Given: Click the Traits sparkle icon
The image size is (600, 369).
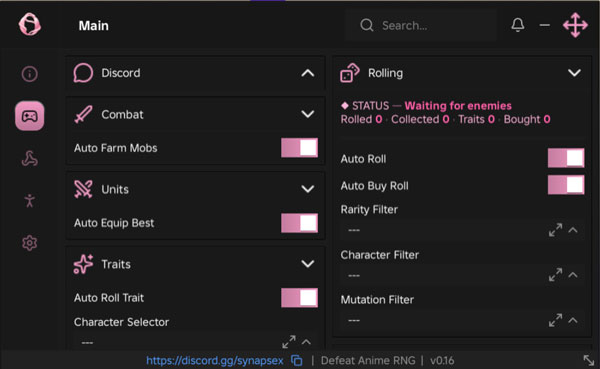Looking at the screenshot, I should click(x=83, y=264).
